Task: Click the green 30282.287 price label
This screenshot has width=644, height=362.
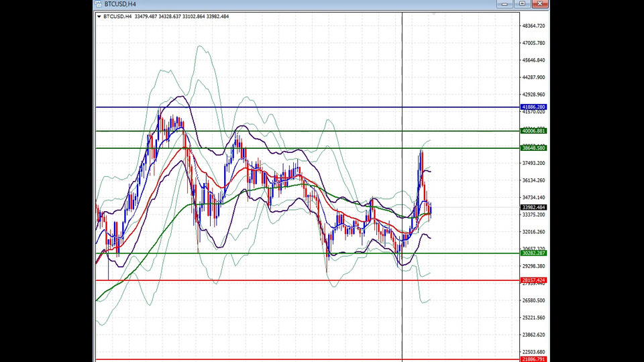Action: coord(533,253)
